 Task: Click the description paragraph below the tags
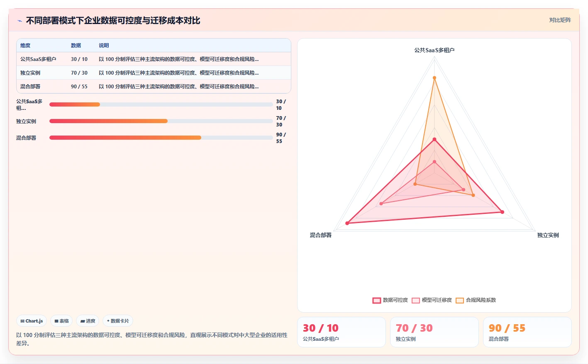[x=152, y=339]
